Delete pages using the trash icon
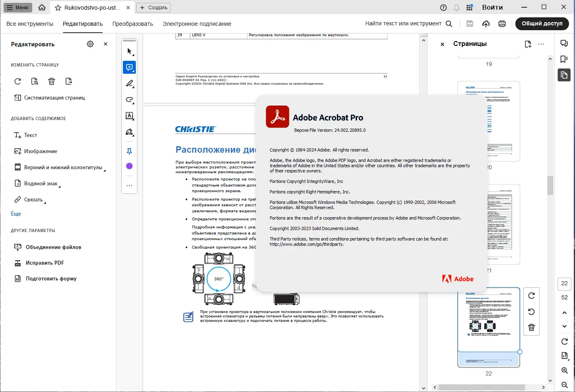This screenshot has width=575, height=392. coord(52,81)
